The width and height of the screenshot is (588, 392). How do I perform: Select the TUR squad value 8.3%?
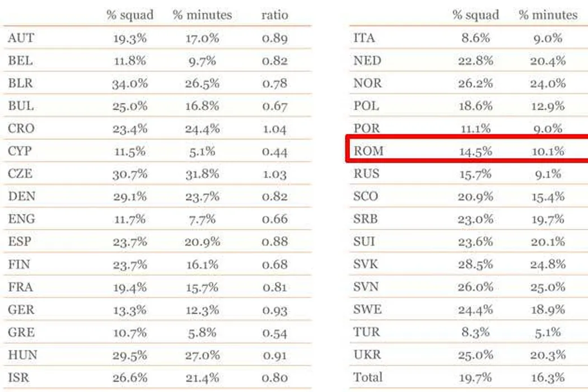pos(475,332)
